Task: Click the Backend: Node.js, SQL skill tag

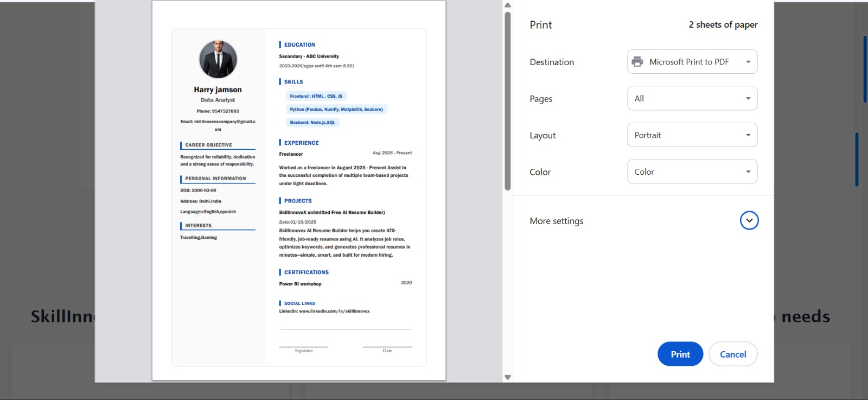Action: [312, 123]
